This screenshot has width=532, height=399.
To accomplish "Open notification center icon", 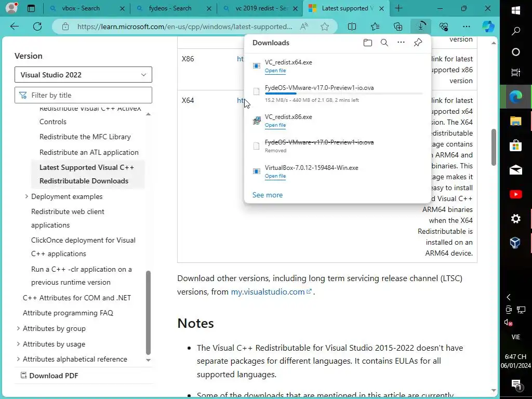I will [x=516, y=384].
